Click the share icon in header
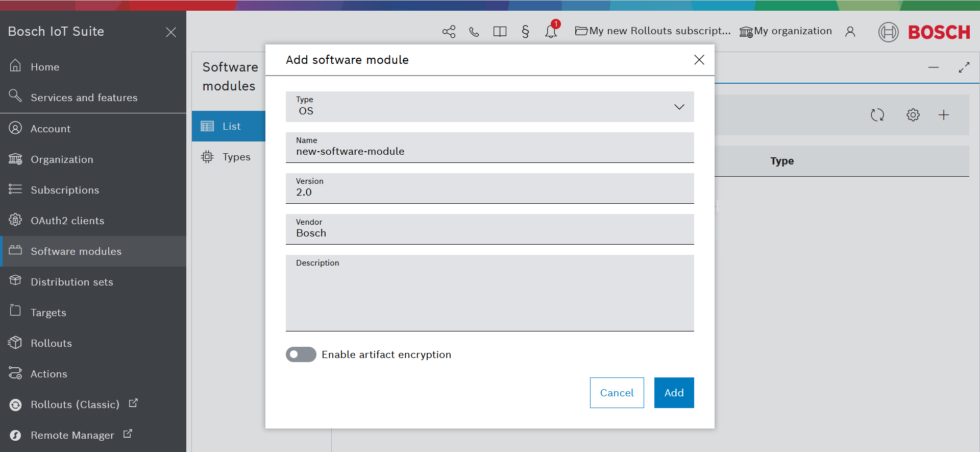Screen dimensions: 980x452 (449, 32)
